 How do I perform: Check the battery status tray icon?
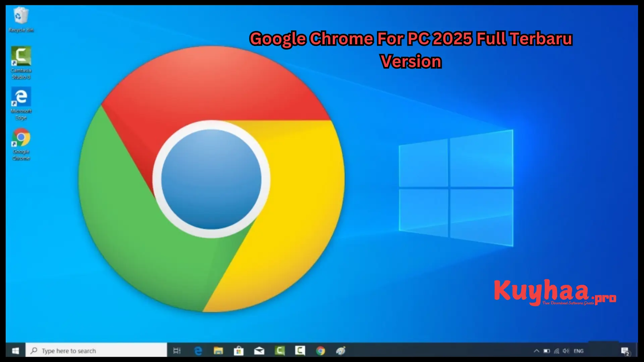pos(547,351)
